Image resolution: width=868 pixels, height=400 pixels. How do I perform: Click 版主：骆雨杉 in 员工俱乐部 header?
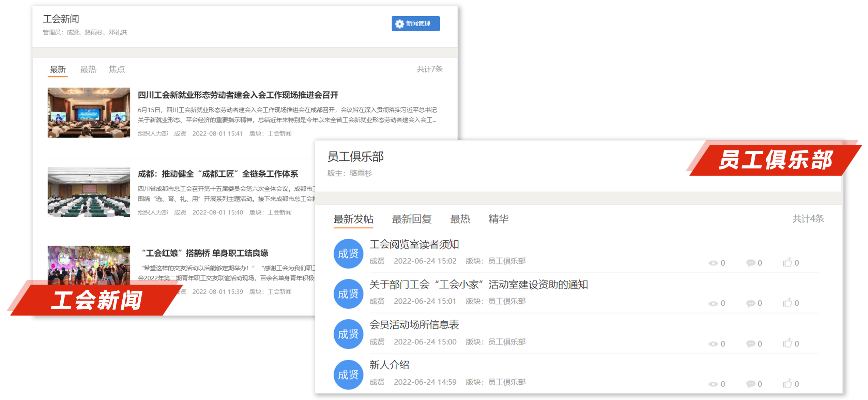(x=350, y=173)
